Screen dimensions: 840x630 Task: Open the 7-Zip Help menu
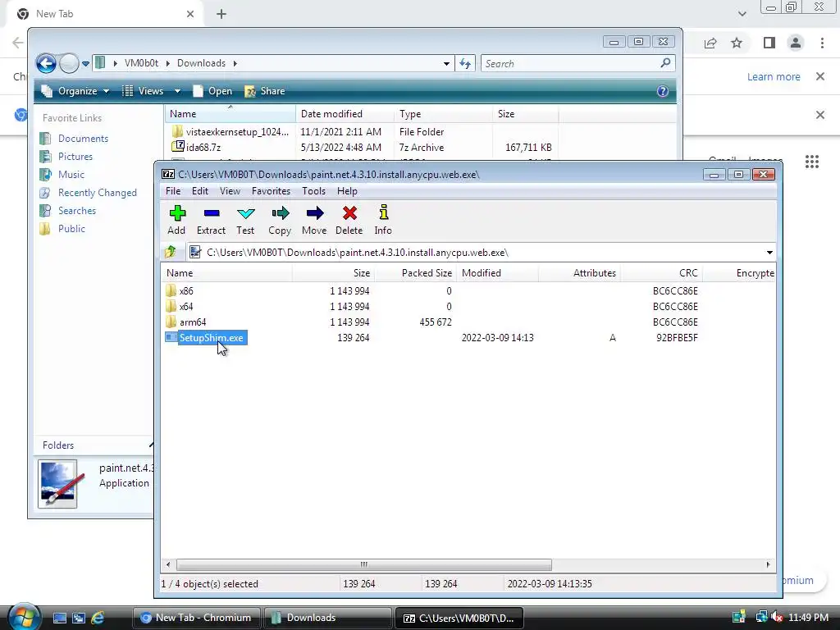[347, 191]
